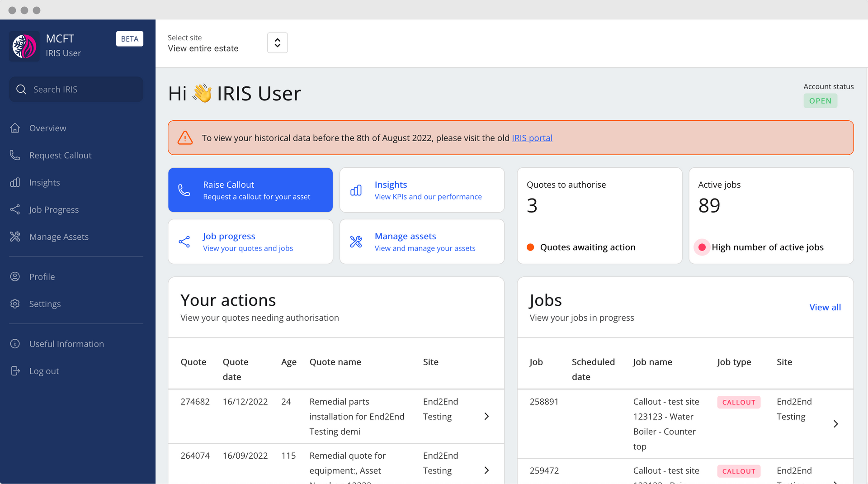
Task: Click job number 258891
Action: coord(544,402)
